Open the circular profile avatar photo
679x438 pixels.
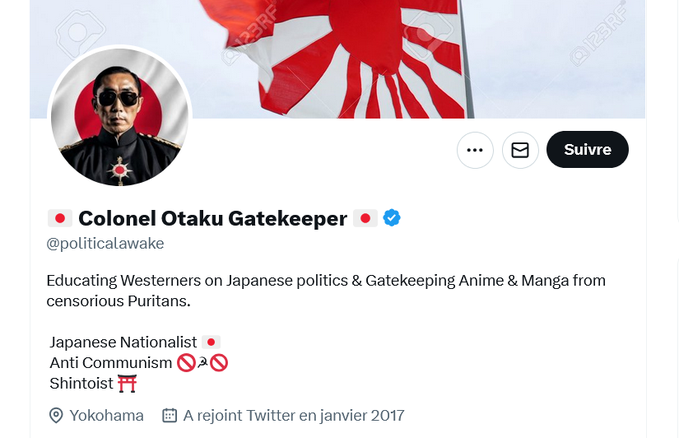coord(120,117)
